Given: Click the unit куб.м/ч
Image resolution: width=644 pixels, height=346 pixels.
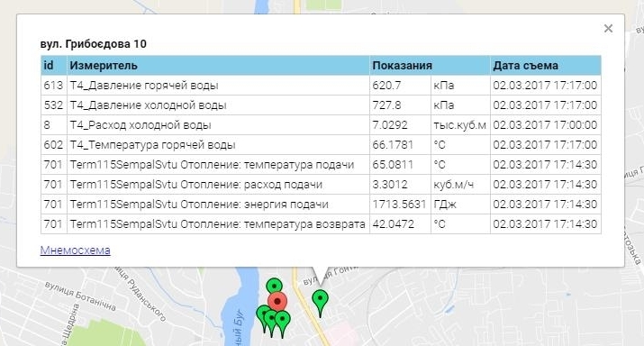Looking at the screenshot, I should (453, 185).
